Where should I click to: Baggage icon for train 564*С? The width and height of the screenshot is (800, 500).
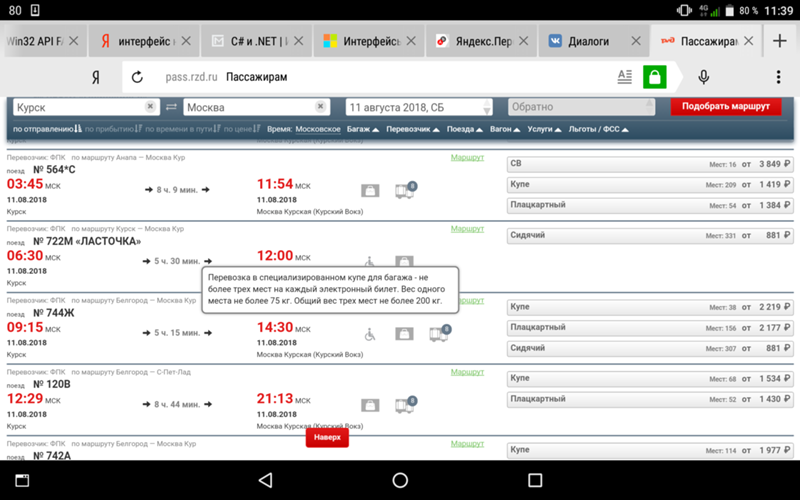pyautogui.click(x=370, y=190)
